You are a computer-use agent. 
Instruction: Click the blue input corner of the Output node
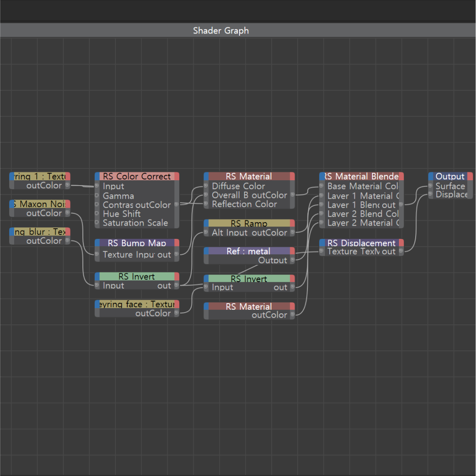[x=431, y=176]
